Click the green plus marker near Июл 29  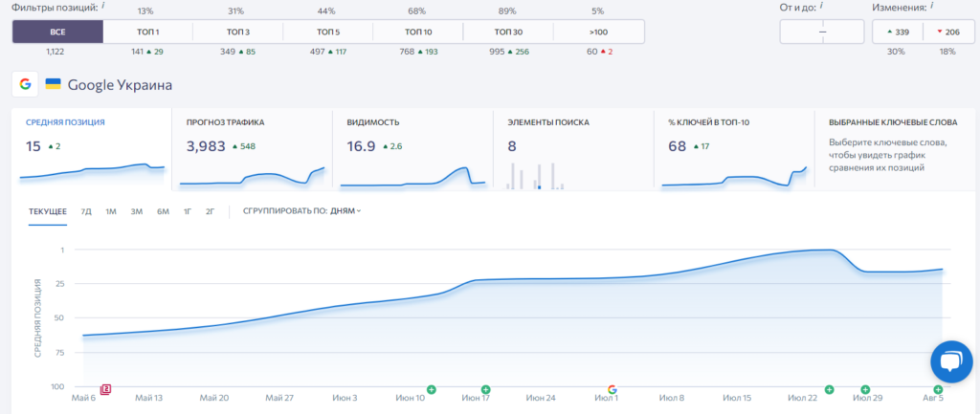click(x=865, y=390)
